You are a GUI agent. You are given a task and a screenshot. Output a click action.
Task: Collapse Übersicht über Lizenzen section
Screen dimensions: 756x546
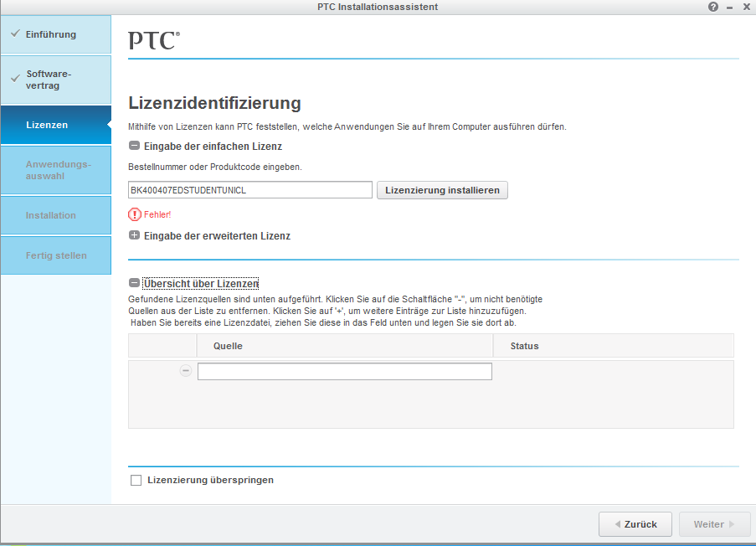click(135, 283)
